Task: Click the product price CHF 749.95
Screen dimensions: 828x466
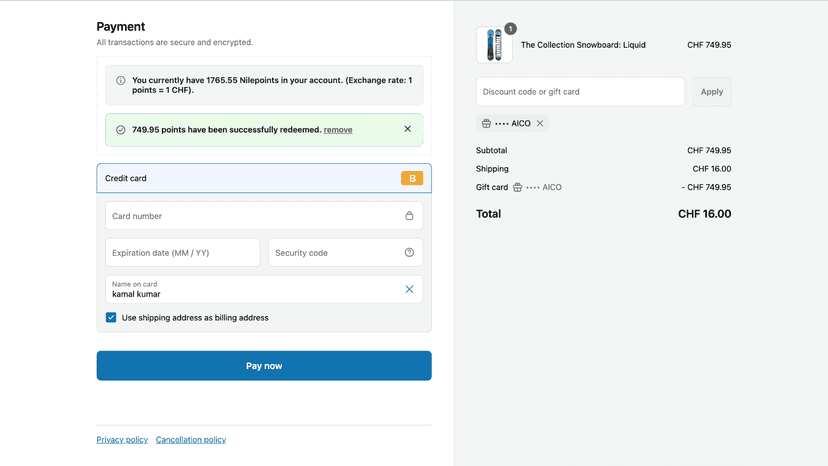Action: coord(709,45)
